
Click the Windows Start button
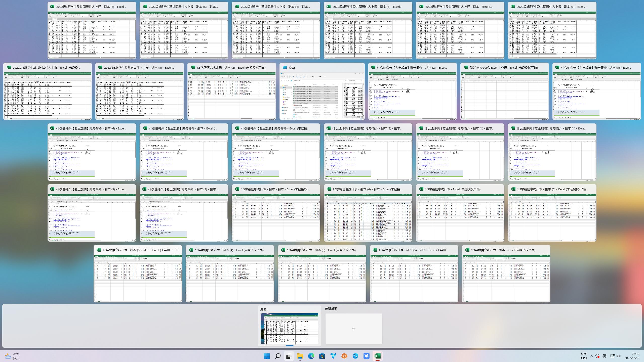tap(267, 356)
